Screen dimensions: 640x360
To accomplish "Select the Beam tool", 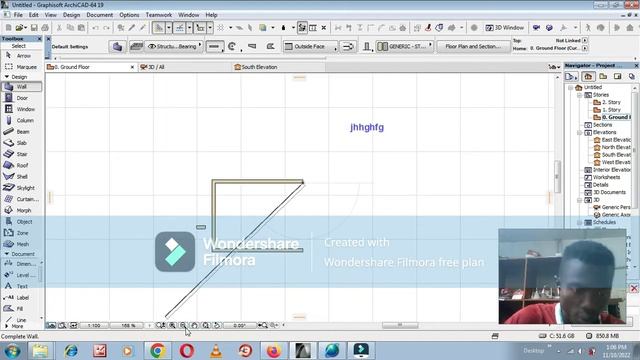I will 21,132.
